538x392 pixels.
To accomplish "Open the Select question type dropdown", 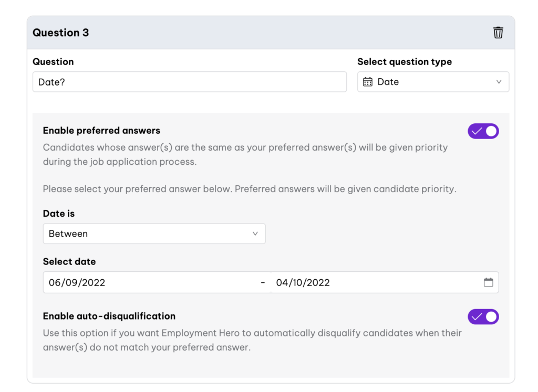I will click(x=433, y=82).
